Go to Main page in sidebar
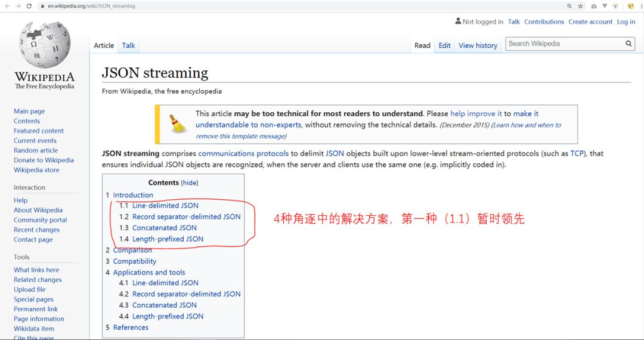 click(x=29, y=112)
